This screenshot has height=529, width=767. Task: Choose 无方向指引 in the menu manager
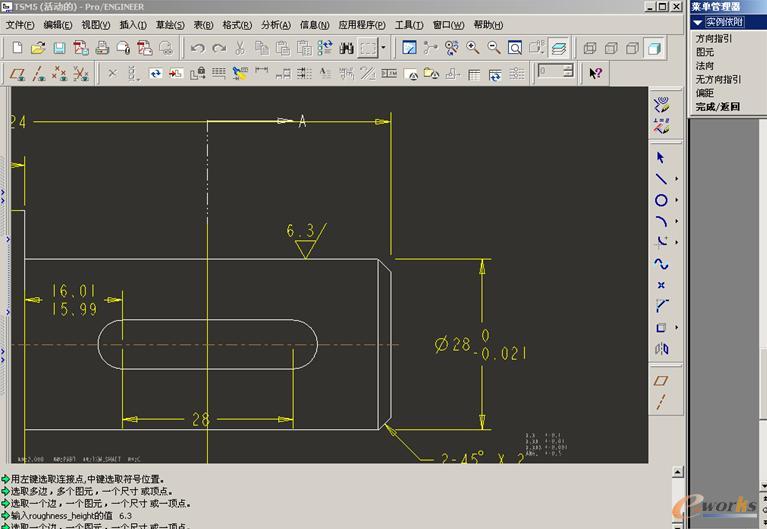718,79
